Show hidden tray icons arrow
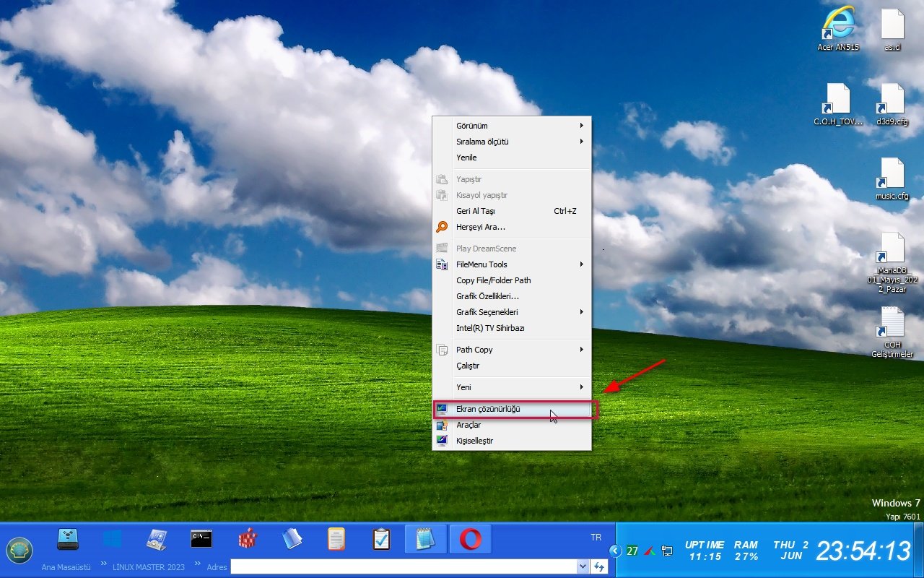Viewport: 924px width, 578px height. [615, 551]
